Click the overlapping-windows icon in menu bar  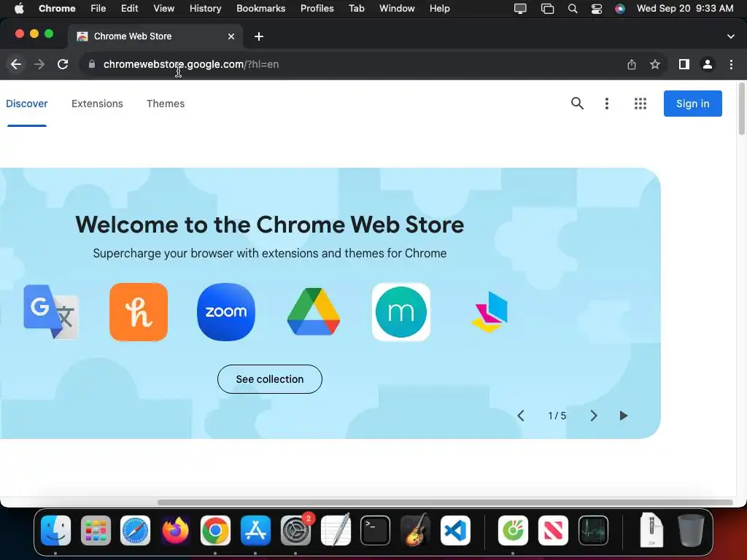click(547, 9)
